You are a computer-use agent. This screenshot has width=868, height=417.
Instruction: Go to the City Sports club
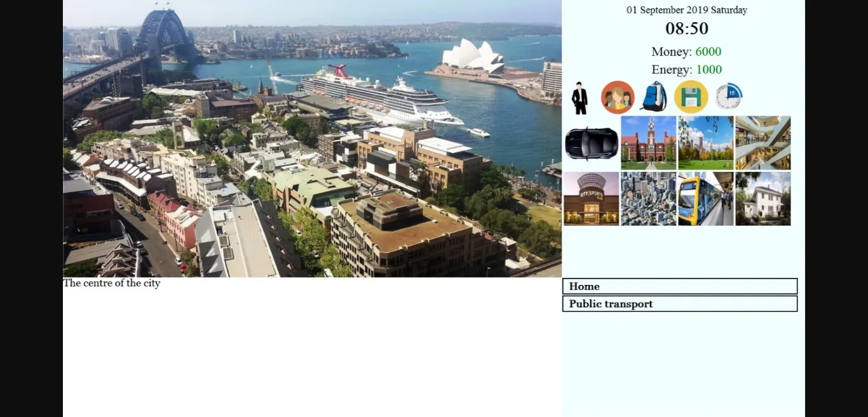tap(592, 199)
